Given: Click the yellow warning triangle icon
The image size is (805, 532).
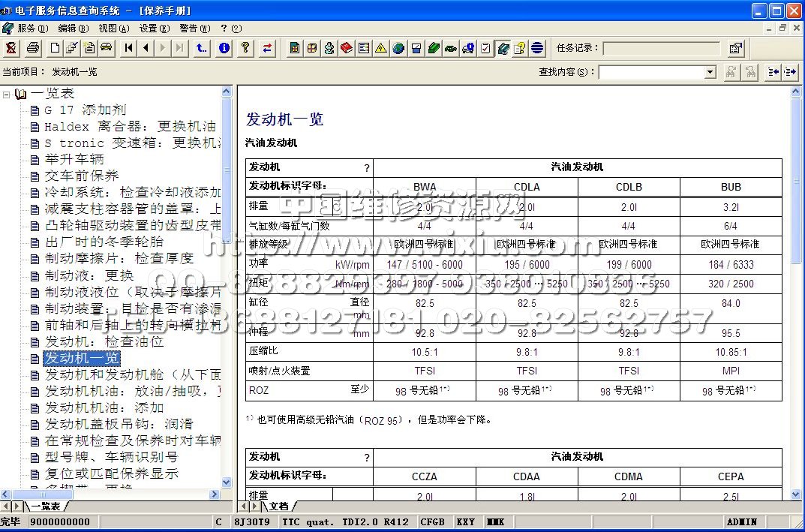Looking at the screenshot, I should (x=381, y=48).
